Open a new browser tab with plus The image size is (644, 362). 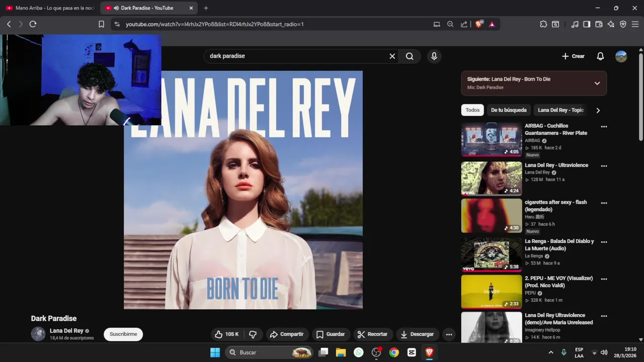click(206, 8)
